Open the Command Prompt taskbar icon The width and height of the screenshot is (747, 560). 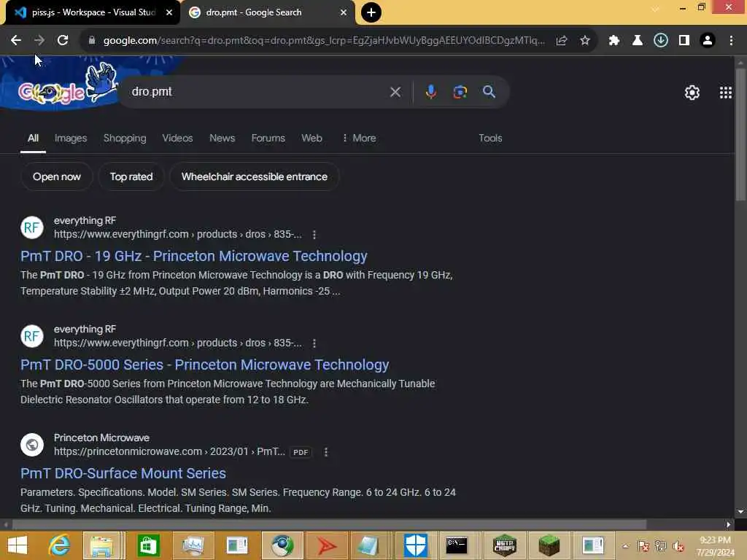click(456, 545)
